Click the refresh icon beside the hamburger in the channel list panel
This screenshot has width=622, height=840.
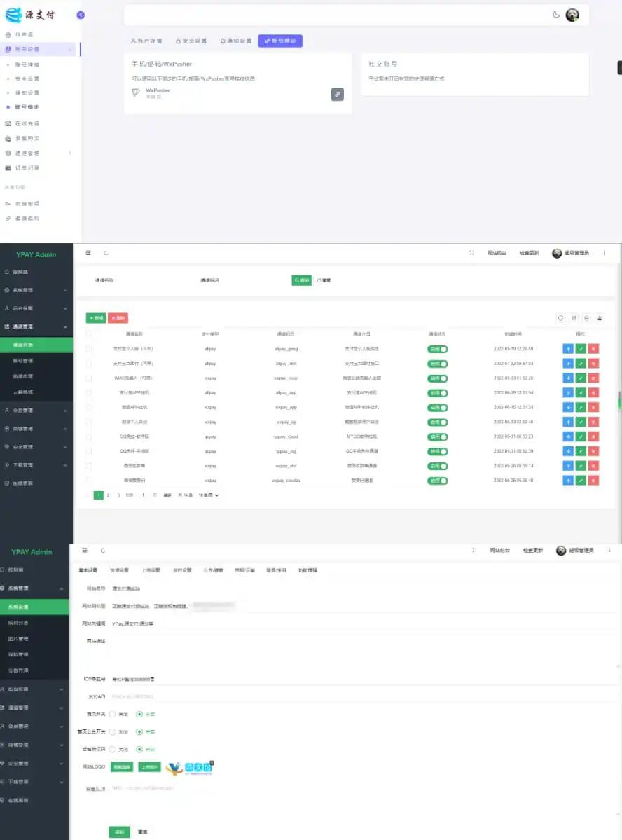(x=106, y=253)
